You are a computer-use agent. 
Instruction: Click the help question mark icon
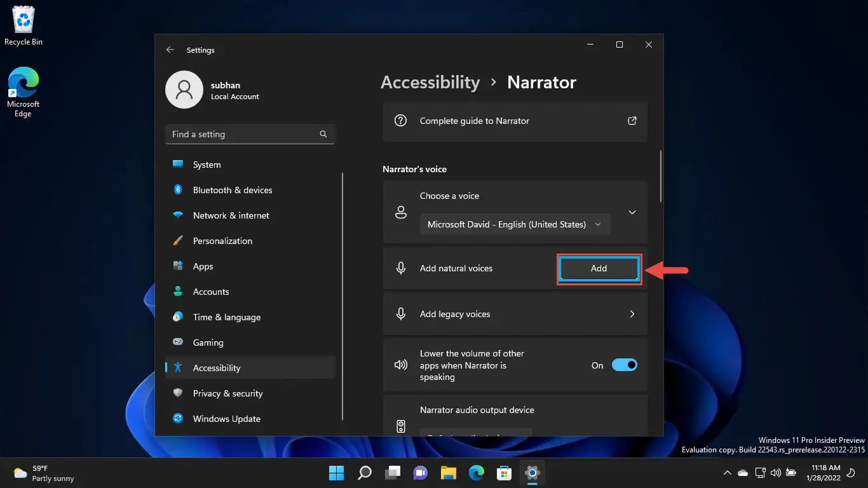pos(400,120)
